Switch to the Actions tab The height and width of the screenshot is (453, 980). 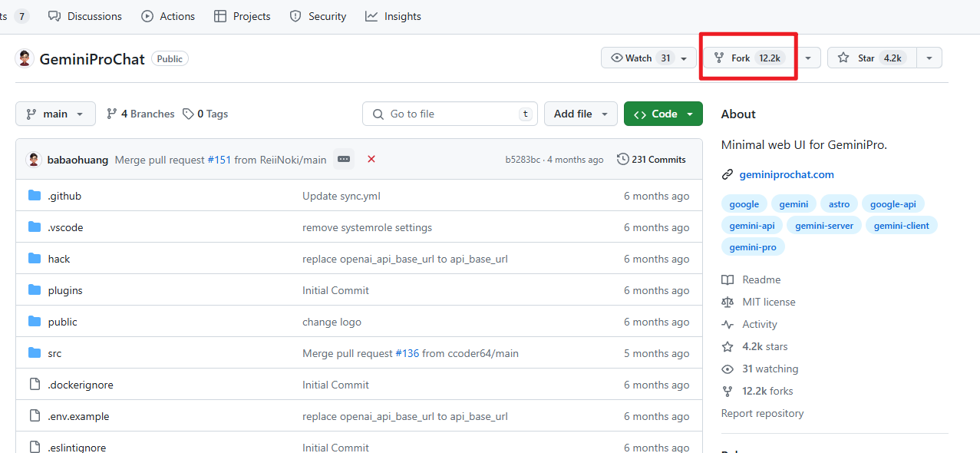[168, 16]
